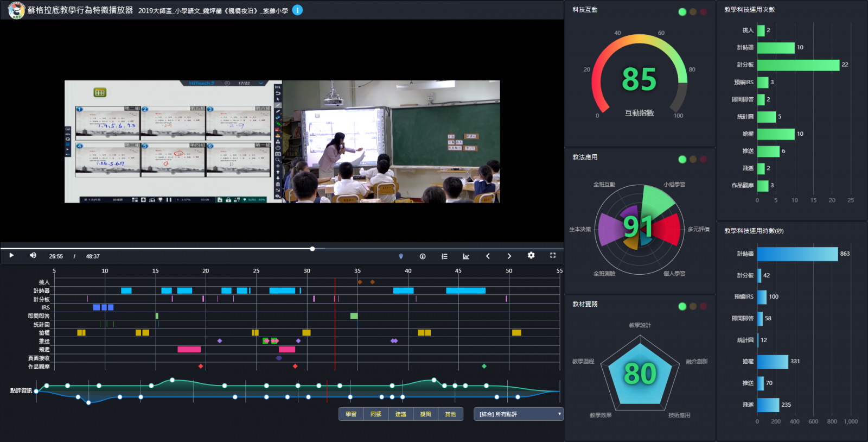The width and height of the screenshot is (868, 442).
Task: Toggle the green indicator dot in 教材實踐 panel
Action: [x=682, y=306]
